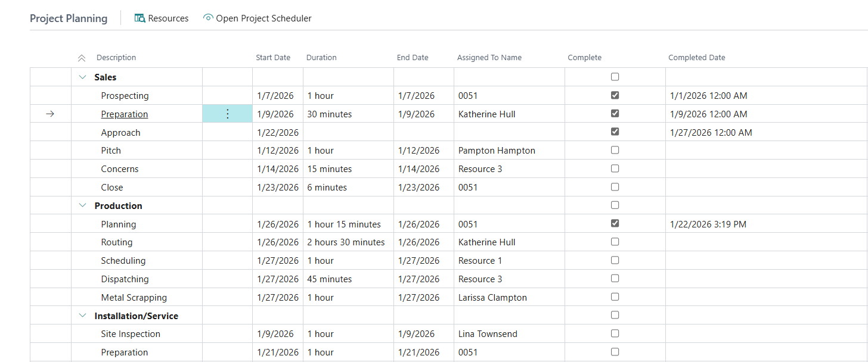
Task: Toggle the Complete checkbox for Planning
Action: [x=615, y=224]
